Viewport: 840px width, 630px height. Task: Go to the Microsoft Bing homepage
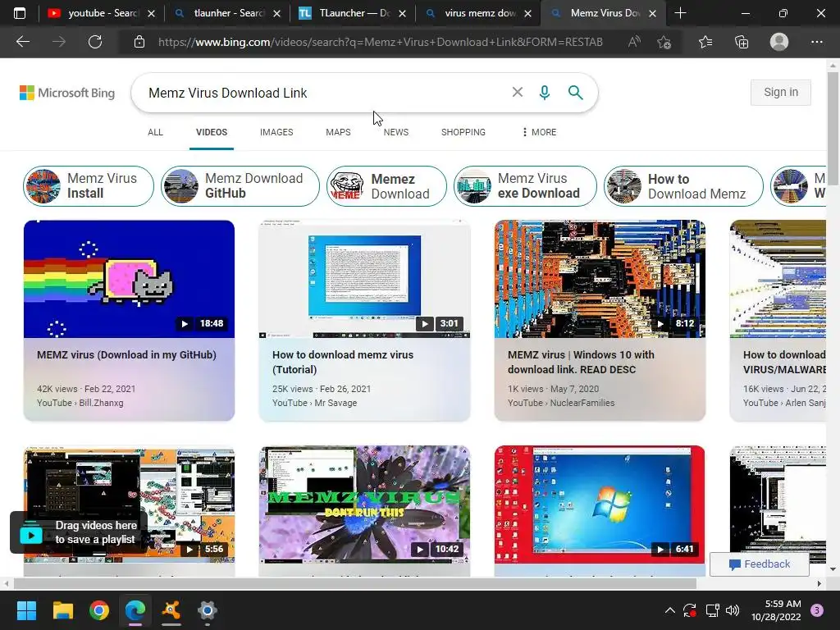pos(67,93)
